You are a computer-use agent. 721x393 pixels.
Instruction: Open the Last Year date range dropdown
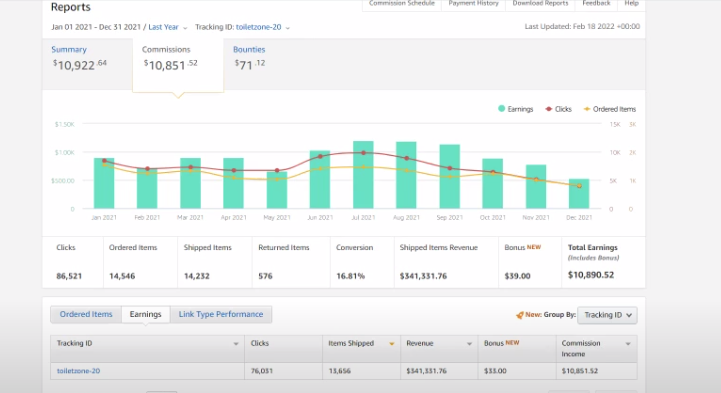(x=167, y=27)
